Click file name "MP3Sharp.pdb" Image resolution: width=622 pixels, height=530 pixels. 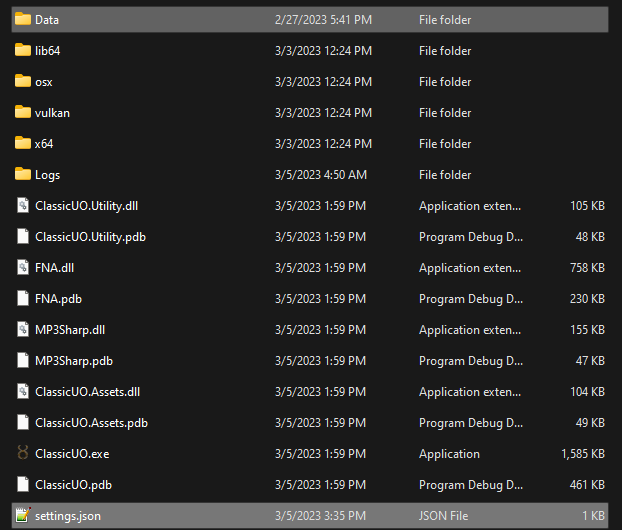pyautogui.click(x=74, y=361)
